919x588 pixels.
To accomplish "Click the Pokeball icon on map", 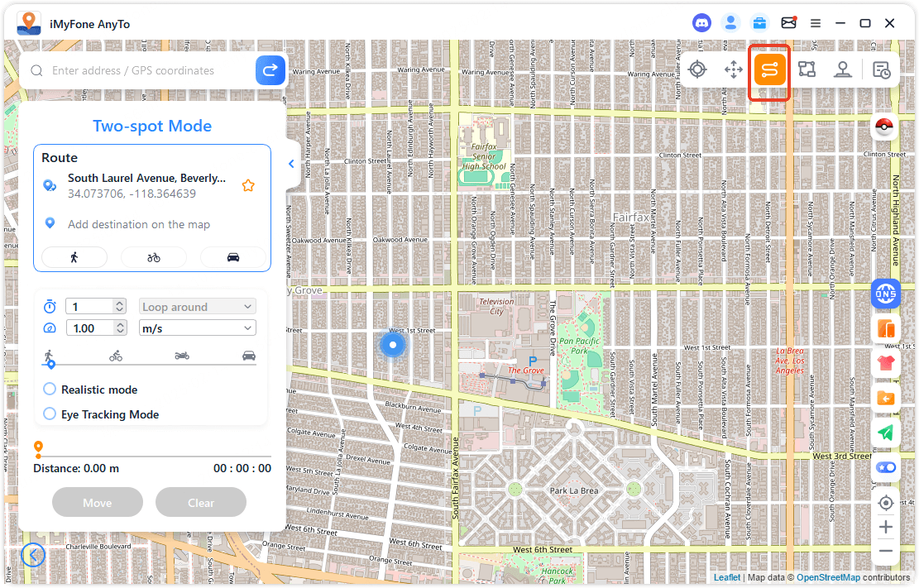I will (x=885, y=127).
